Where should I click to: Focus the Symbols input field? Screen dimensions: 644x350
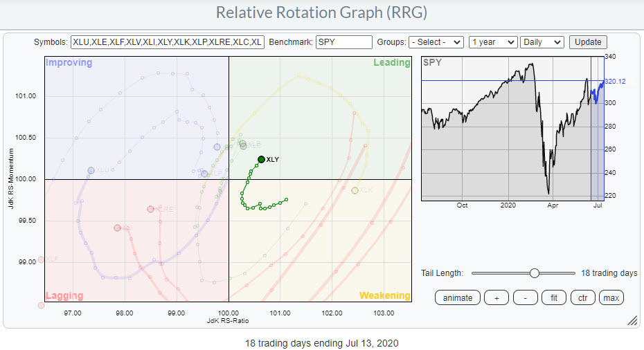167,42
